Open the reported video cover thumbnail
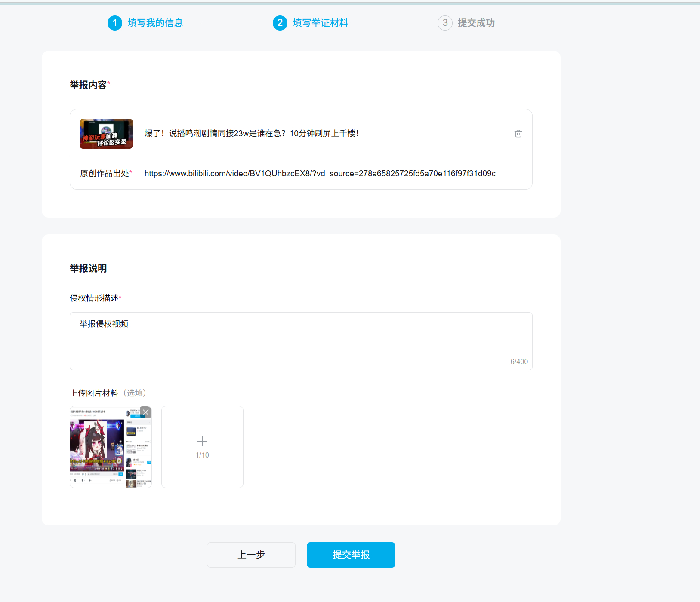Image resolution: width=700 pixels, height=602 pixels. tap(106, 134)
